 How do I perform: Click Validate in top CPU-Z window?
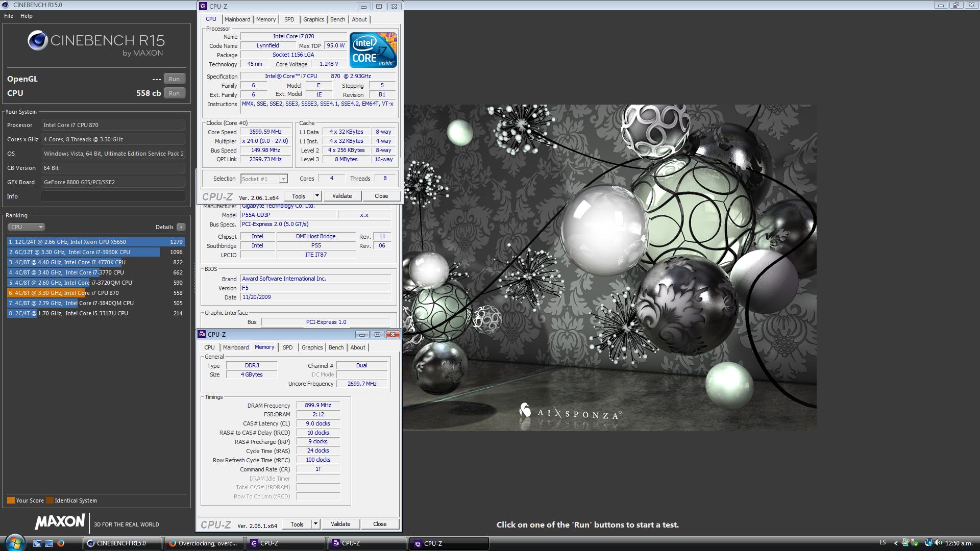(342, 196)
